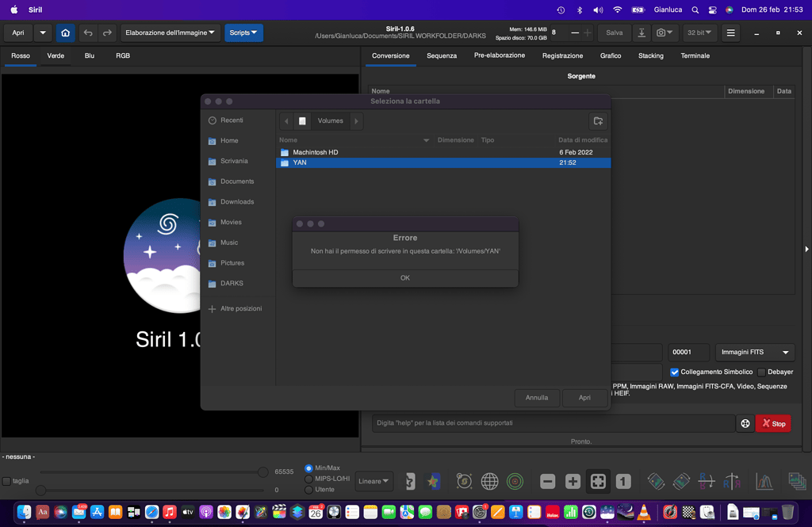Open the 32 bit depth dropdown
812x527 pixels.
coord(699,32)
